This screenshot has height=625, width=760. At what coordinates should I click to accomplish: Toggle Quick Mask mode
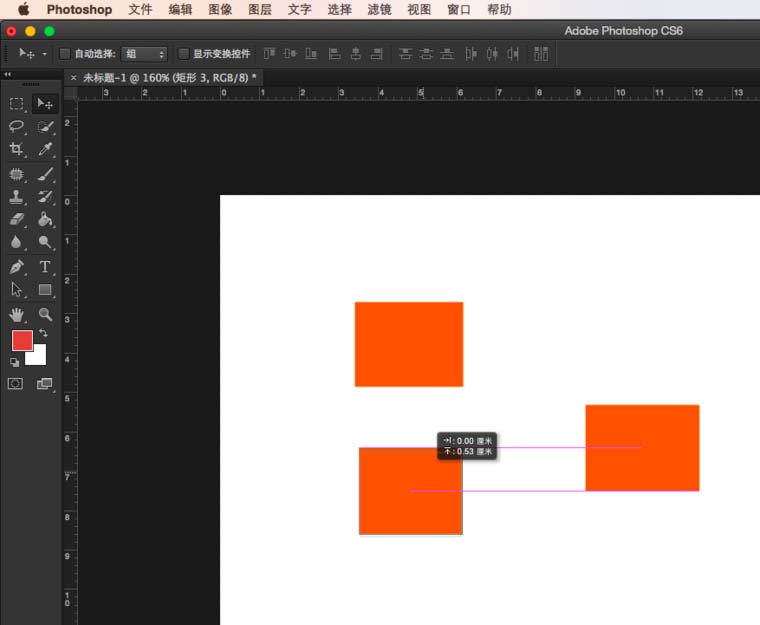pos(16,384)
